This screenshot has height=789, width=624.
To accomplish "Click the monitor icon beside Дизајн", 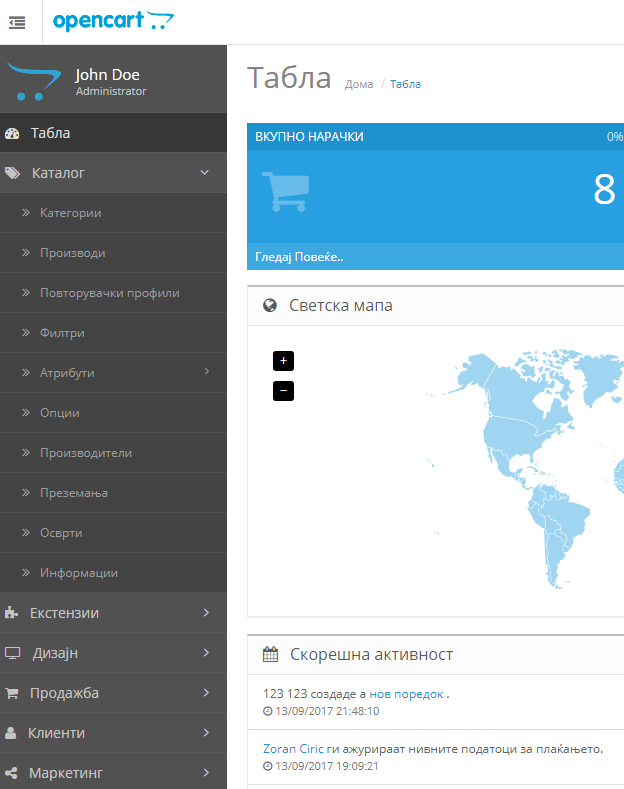I will [x=12, y=653].
